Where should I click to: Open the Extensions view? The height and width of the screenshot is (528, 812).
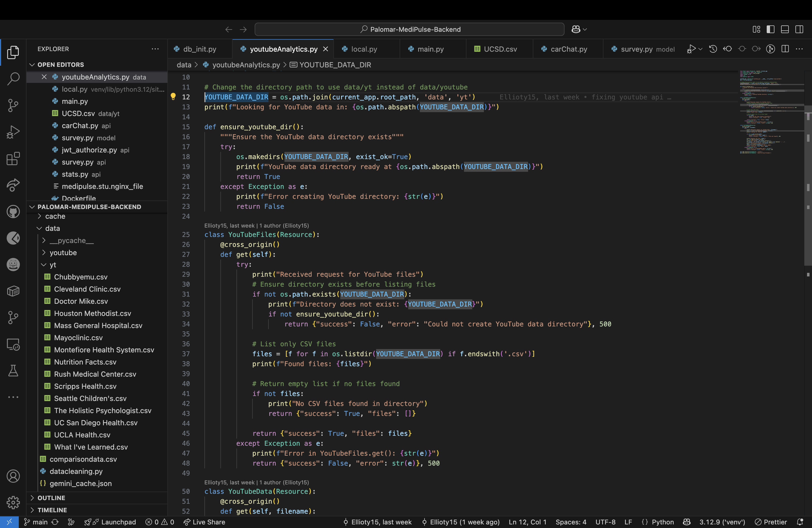pos(13,159)
